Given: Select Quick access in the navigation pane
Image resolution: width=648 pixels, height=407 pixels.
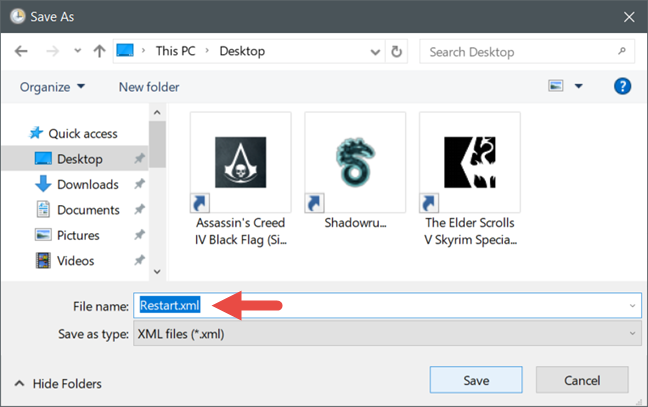Looking at the screenshot, I should pos(73,133).
